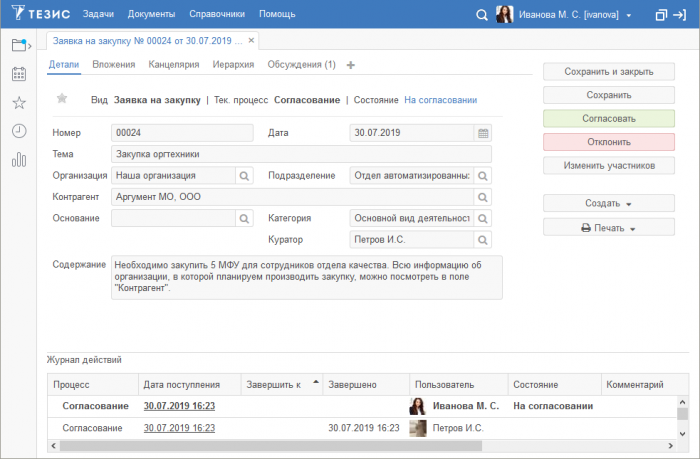Close the Заявка на закупку tab
The height and width of the screenshot is (459, 700).
(250, 41)
